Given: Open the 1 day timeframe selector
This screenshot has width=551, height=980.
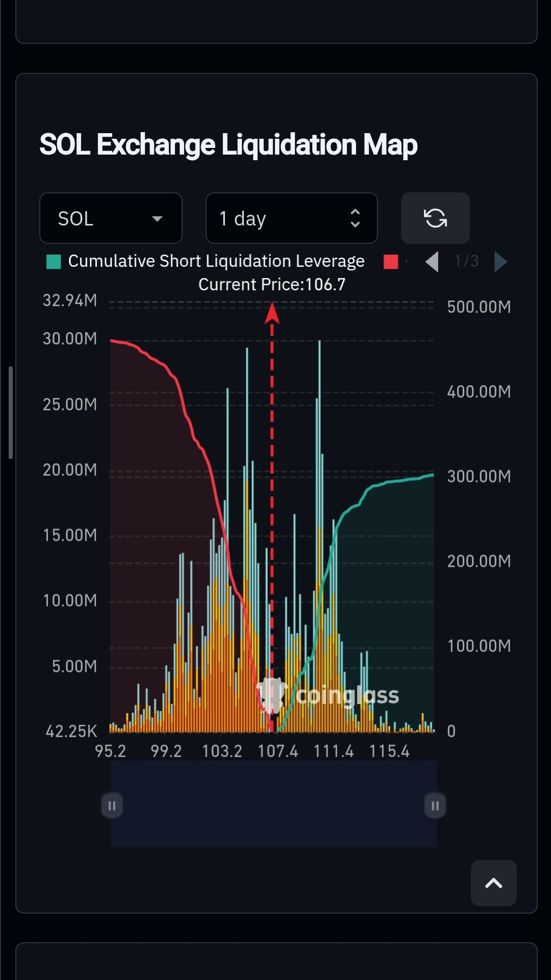Looking at the screenshot, I should pyautogui.click(x=291, y=218).
